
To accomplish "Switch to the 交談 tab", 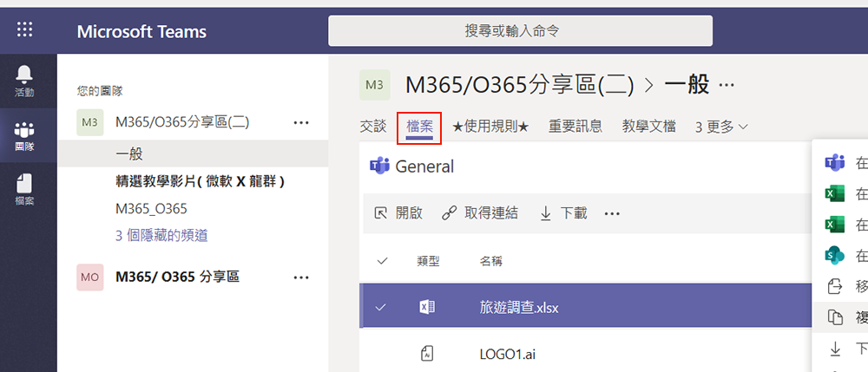I will pyautogui.click(x=372, y=126).
